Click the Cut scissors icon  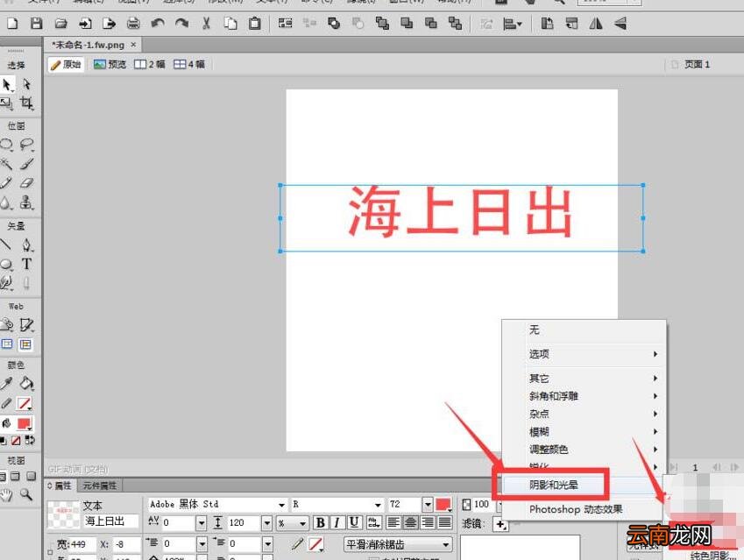click(x=206, y=24)
